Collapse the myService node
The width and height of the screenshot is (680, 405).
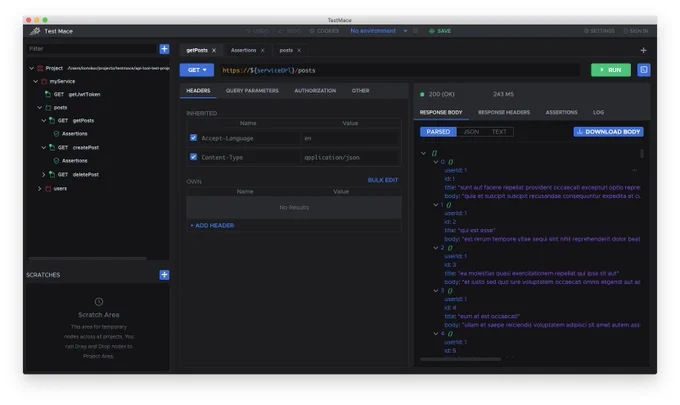pos(36,82)
